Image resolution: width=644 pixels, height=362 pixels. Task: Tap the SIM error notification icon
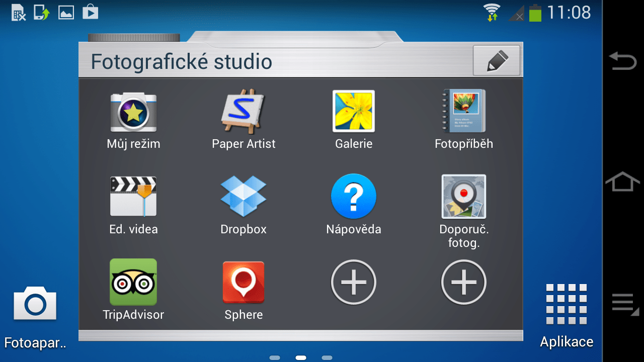point(19,12)
